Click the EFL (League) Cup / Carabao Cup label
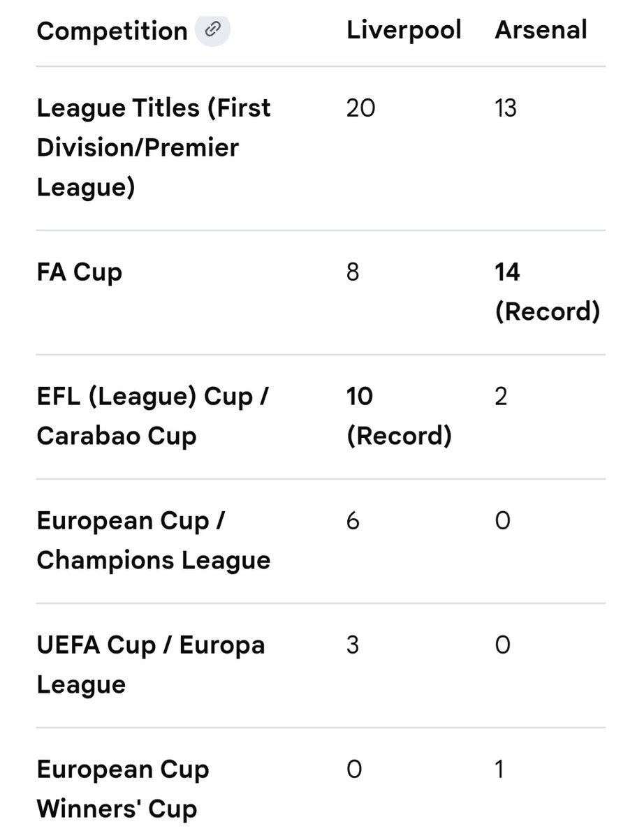 pyautogui.click(x=153, y=416)
